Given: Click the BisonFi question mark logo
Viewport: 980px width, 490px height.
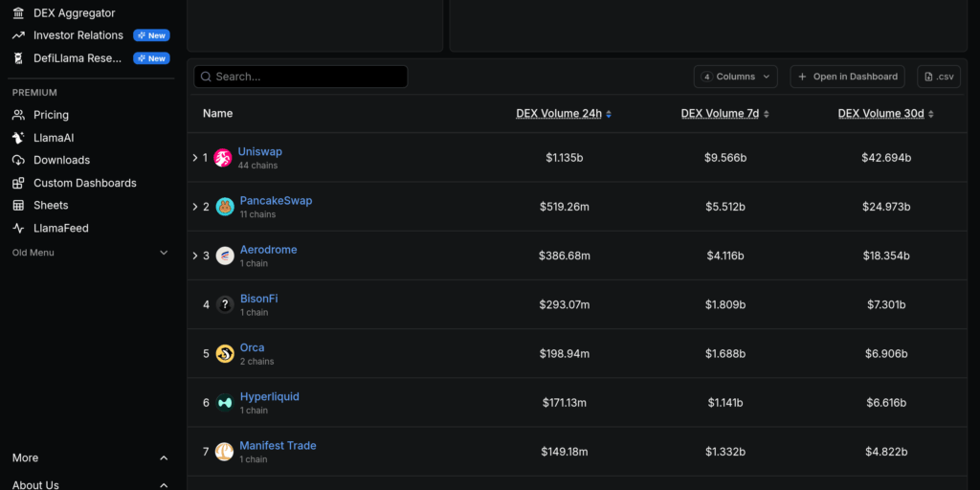Looking at the screenshot, I should (x=225, y=304).
